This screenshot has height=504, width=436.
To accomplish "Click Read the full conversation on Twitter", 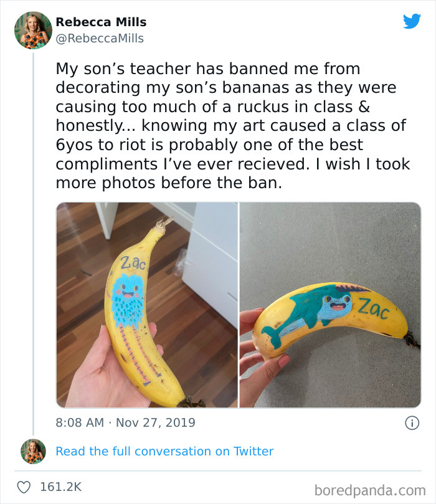I will 165,451.
